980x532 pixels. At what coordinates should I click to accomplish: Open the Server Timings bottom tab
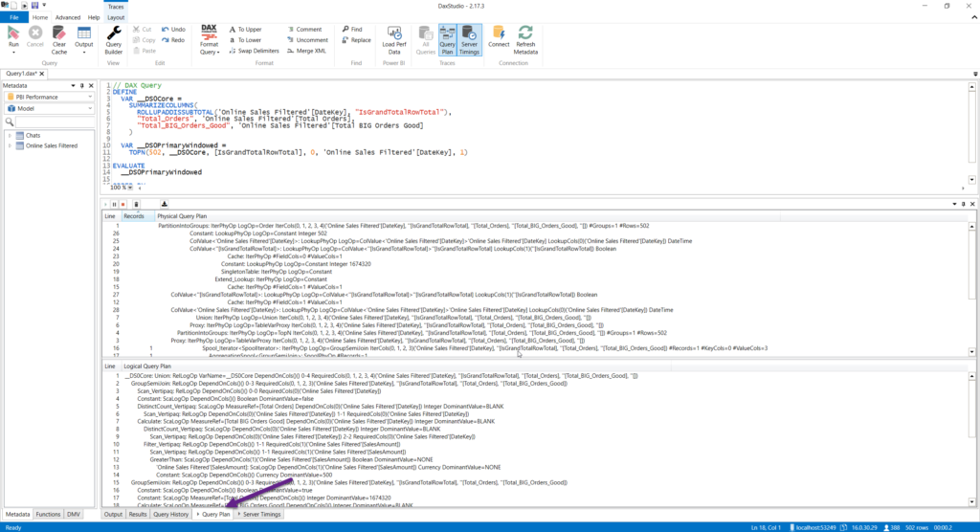[260, 515]
